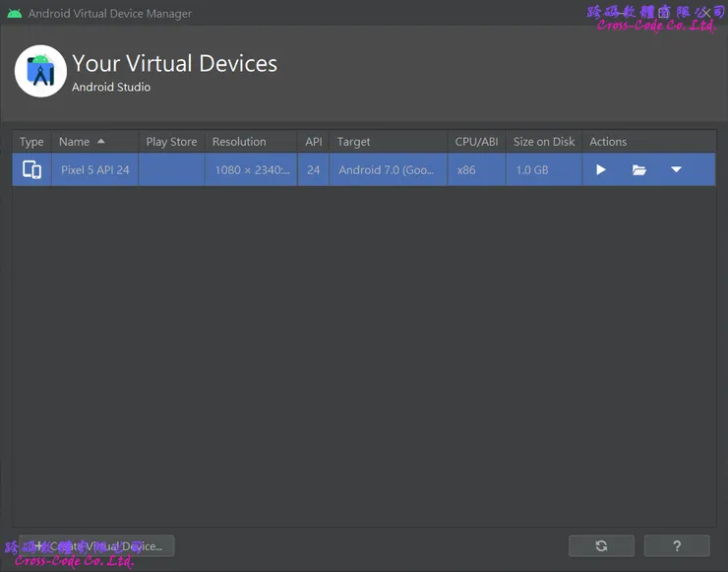Click the phone device type icon
This screenshot has width=728, height=572.
(x=31, y=170)
